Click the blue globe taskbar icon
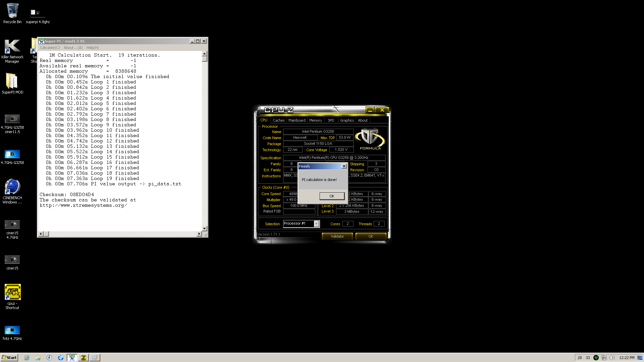The width and height of the screenshot is (644, 362). [x=61, y=358]
